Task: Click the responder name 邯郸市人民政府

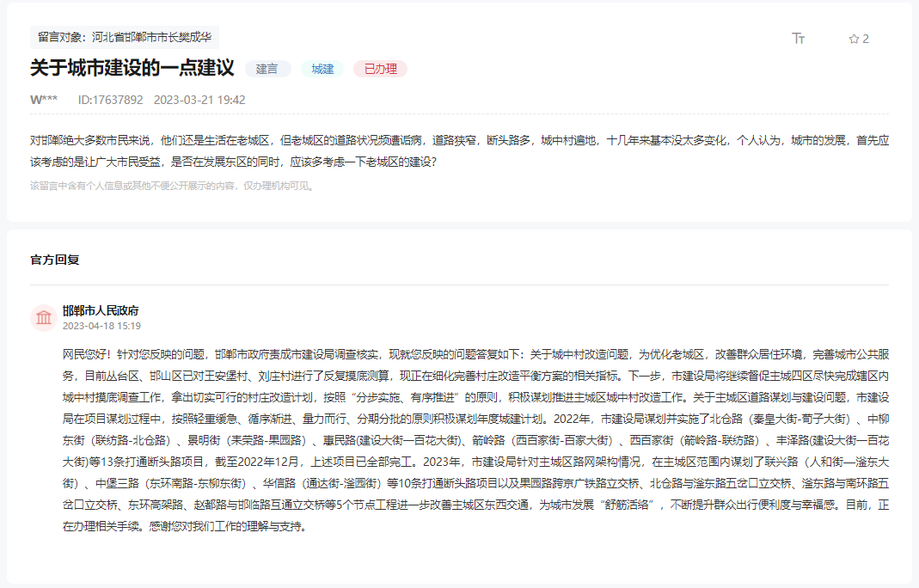Action: pos(101,310)
